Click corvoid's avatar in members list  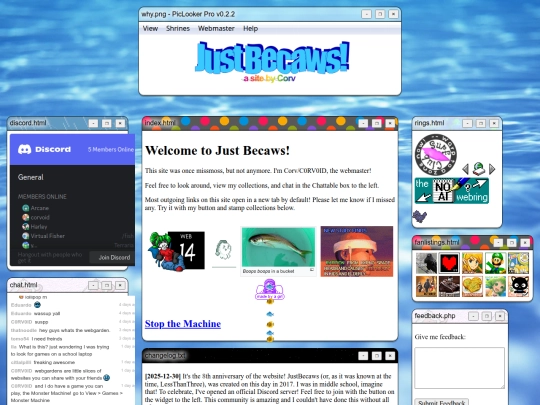coord(25,217)
